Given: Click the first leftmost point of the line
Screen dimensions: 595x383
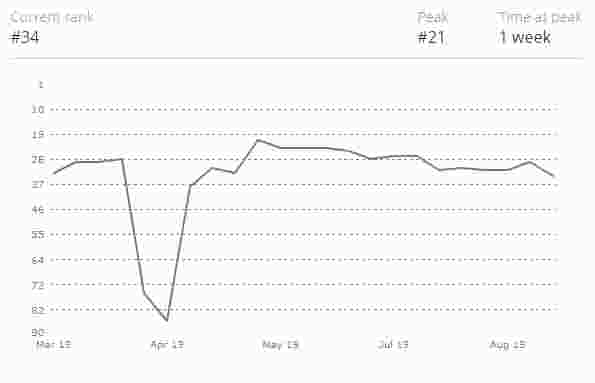Looking at the screenshot, I should tap(54, 174).
